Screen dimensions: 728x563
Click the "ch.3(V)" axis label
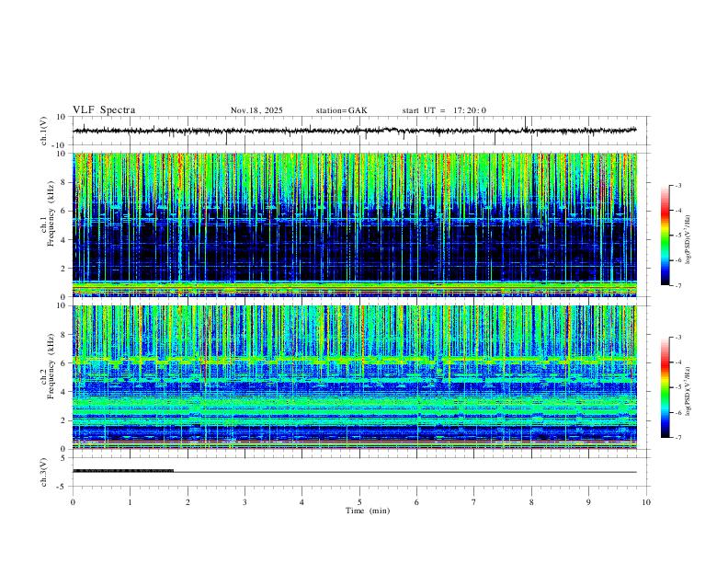point(45,473)
